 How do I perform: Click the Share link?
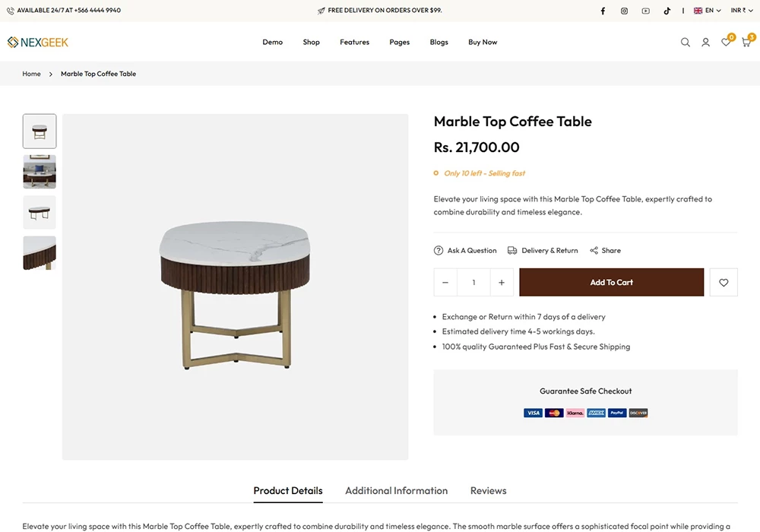point(605,251)
